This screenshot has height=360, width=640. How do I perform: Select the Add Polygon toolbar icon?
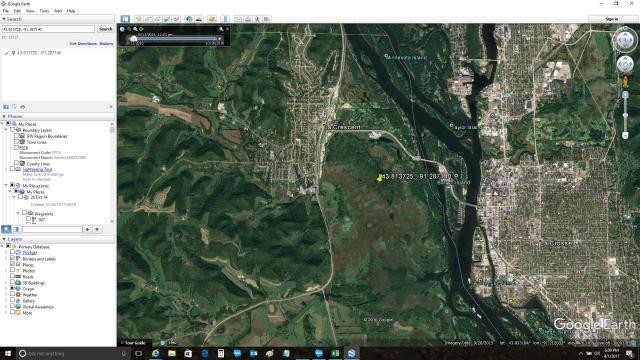148,19
